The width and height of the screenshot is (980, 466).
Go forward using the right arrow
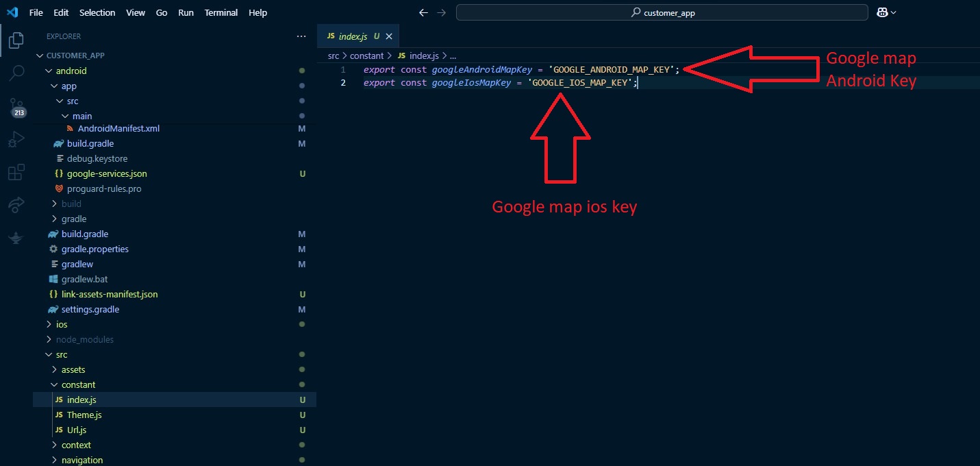441,12
